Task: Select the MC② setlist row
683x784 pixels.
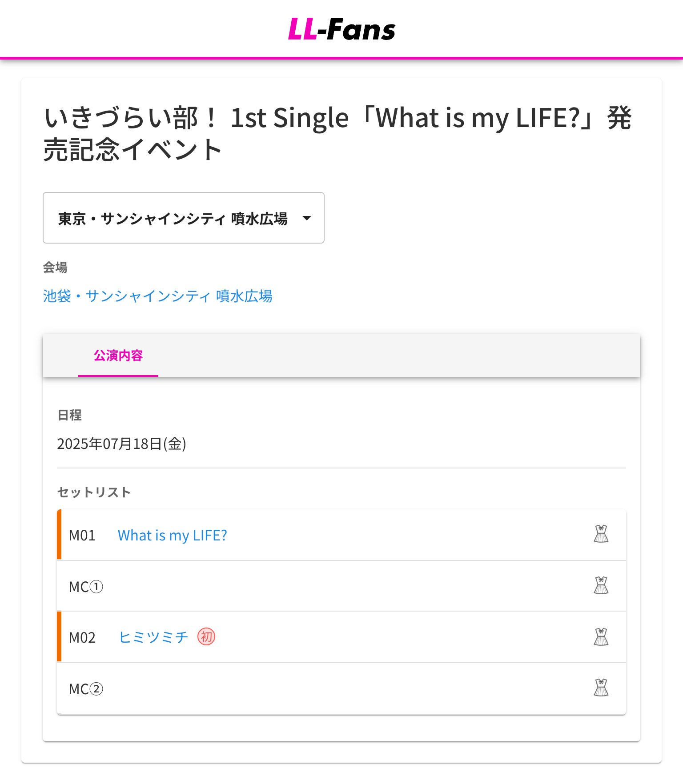Action: coord(341,688)
